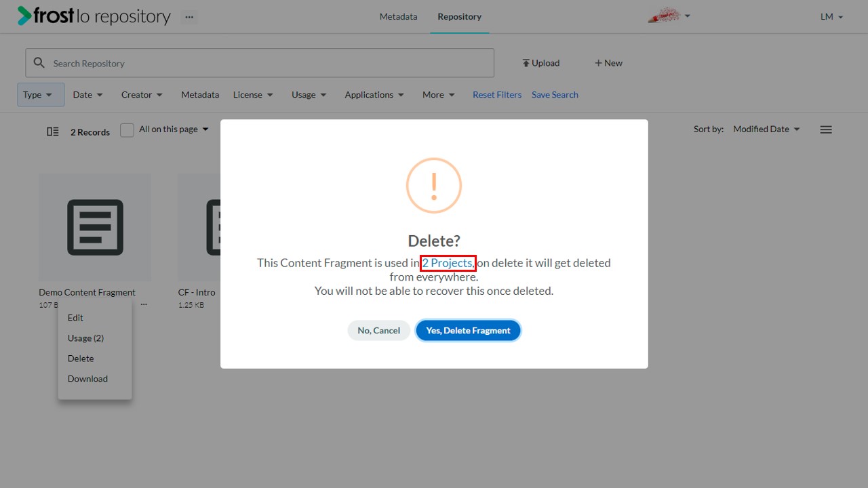This screenshot has width=868, height=488.
Task: Expand the Type filter dropdown
Action: coord(41,95)
